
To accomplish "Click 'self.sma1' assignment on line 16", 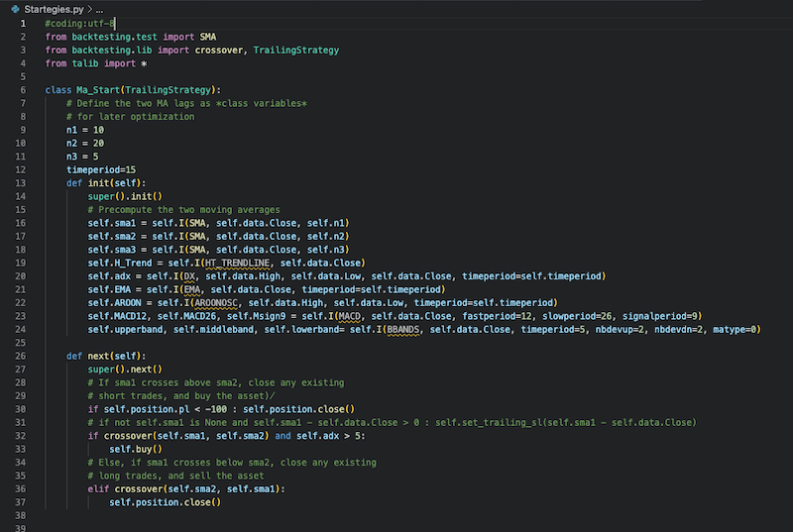I will [x=112, y=223].
